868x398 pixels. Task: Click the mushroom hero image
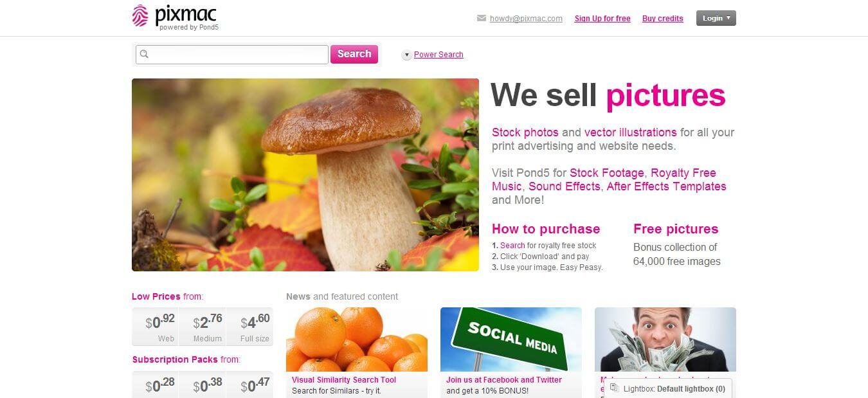point(305,175)
